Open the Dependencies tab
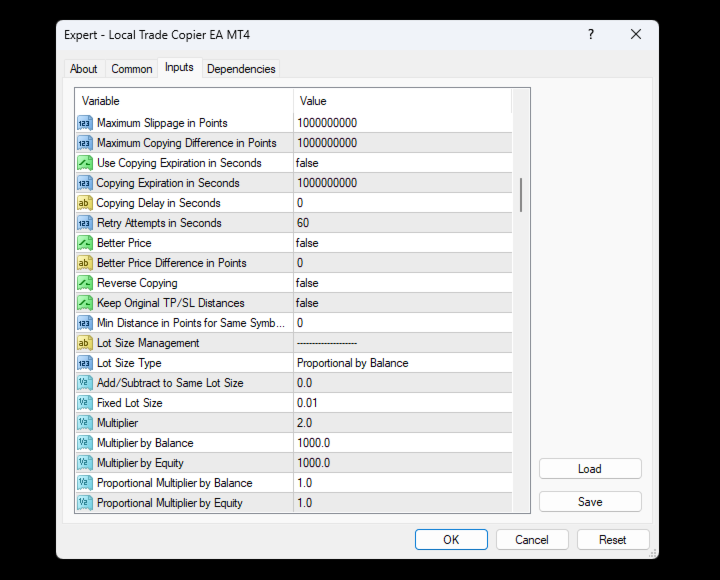This screenshot has width=720, height=580. (241, 69)
